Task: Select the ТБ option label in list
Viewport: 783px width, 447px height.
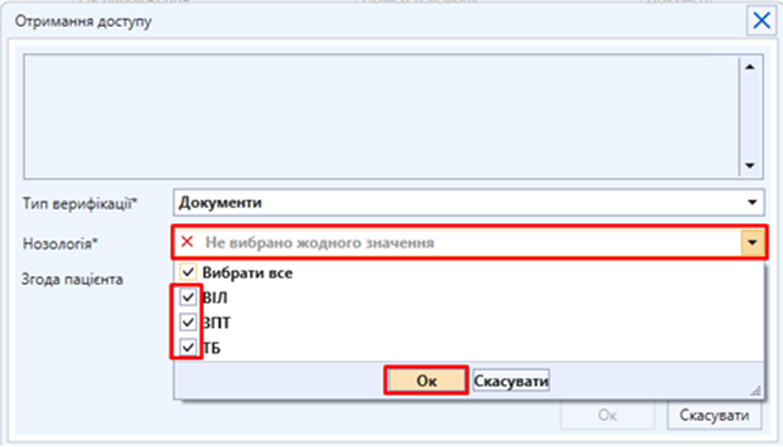Action: (x=212, y=348)
